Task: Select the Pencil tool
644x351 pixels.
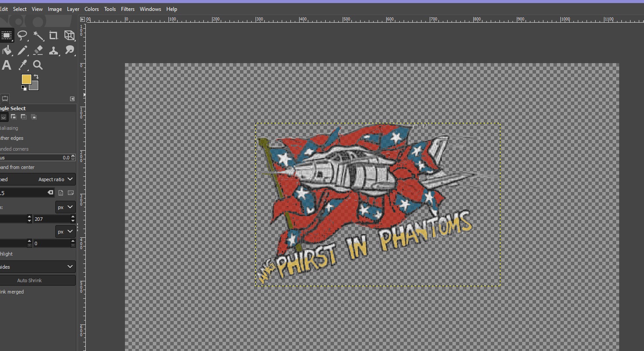Action: click(22, 51)
